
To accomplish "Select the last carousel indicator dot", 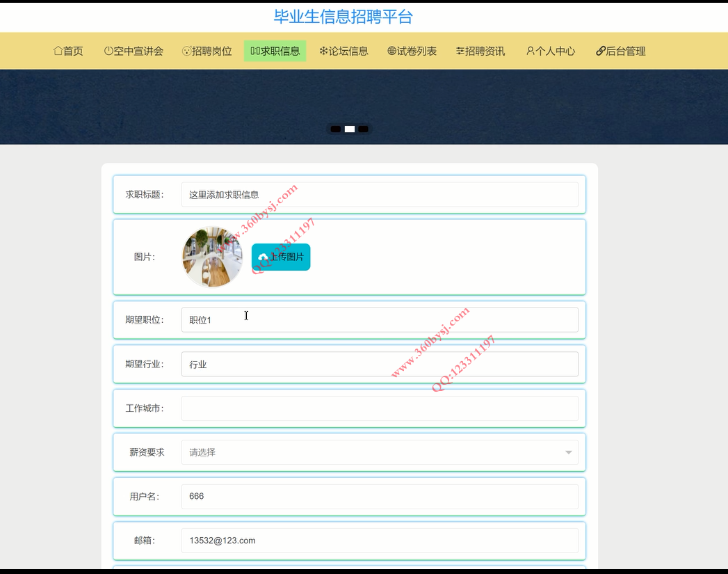I will 364,129.
